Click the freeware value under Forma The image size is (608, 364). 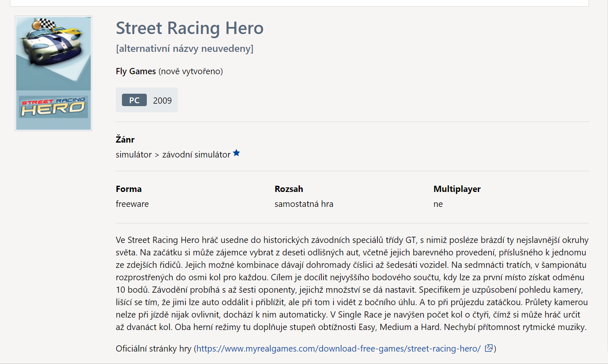point(132,204)
